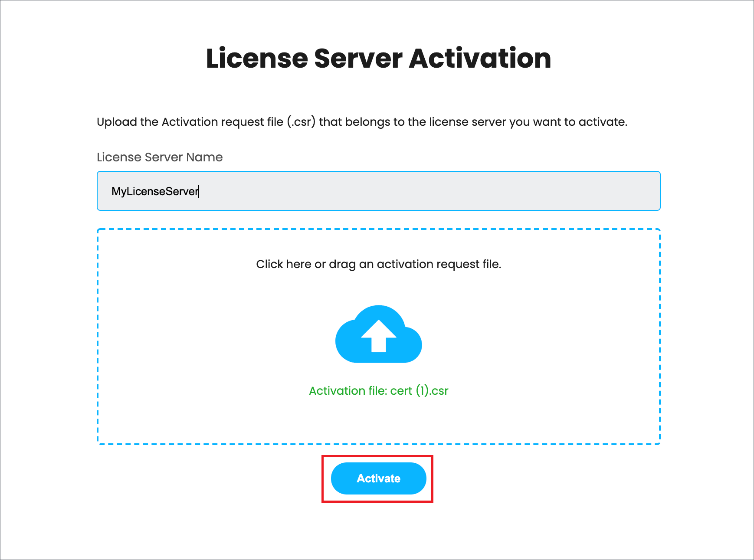
Task: Click just below the cloud icon
Action: tap(378, 371)
